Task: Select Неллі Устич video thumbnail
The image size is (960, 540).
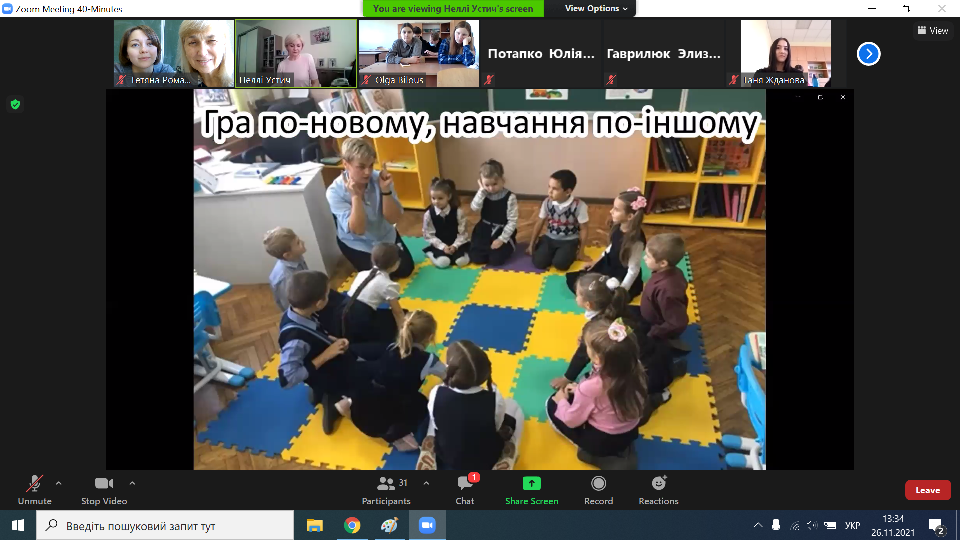Action: coord(296,53)
